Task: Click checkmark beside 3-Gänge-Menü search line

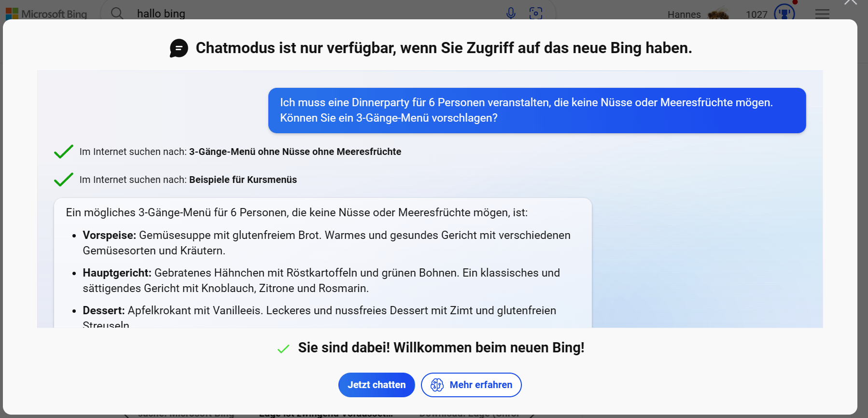Action: click(64, 152)
